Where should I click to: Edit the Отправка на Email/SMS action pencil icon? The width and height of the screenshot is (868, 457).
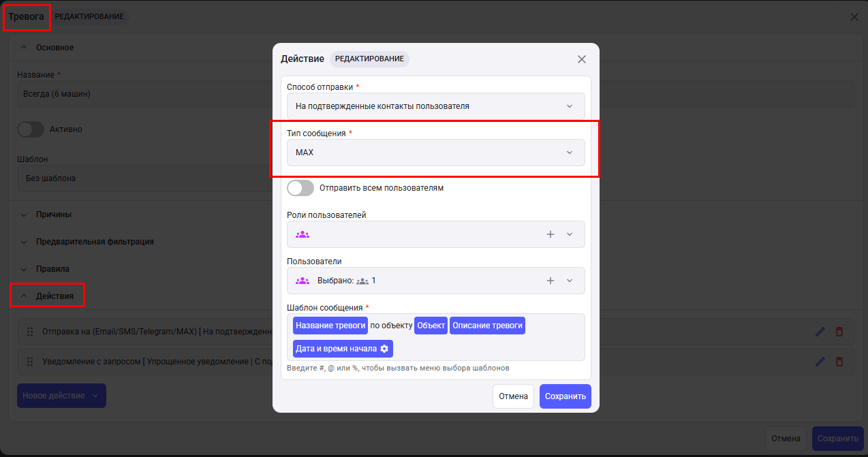(x=820, y=332)
